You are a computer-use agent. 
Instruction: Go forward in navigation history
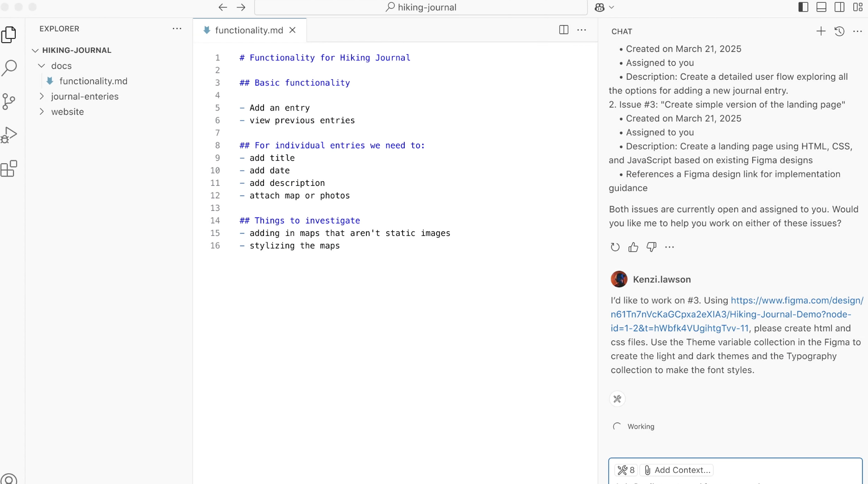(241, 7)
